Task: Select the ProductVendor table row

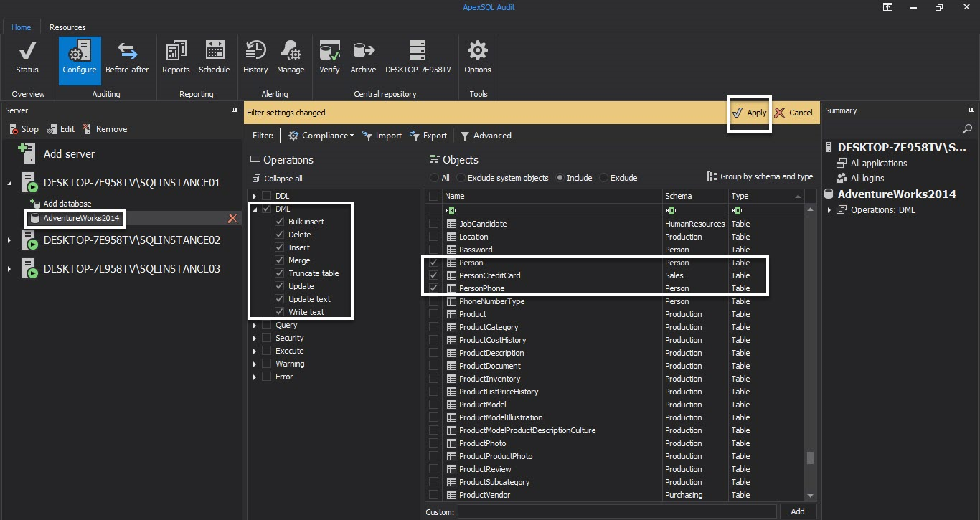Action: tap(615, 495)
